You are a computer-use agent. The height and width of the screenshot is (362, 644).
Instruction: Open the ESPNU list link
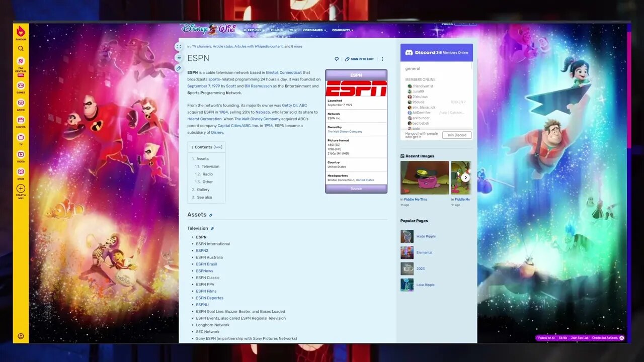[202, 305]
